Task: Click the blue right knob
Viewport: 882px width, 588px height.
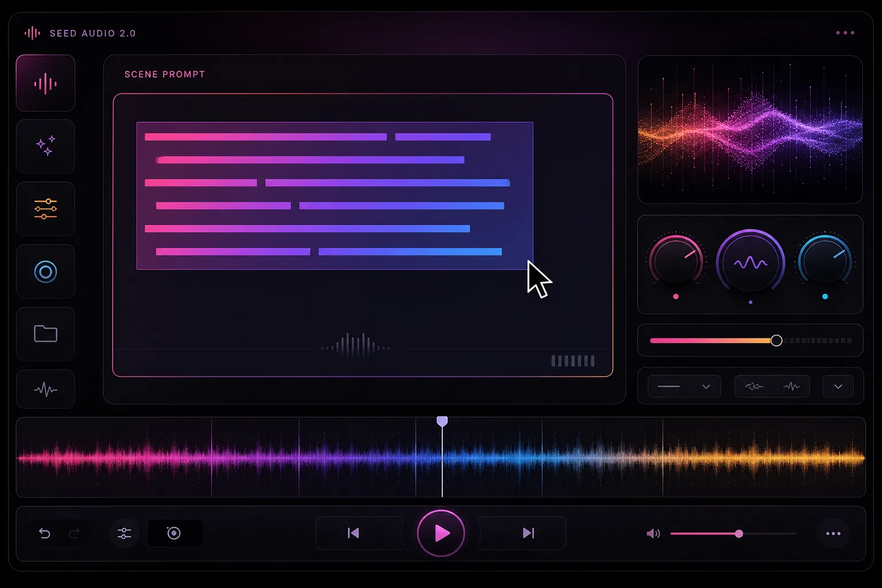Action: (x=825, y=261)
